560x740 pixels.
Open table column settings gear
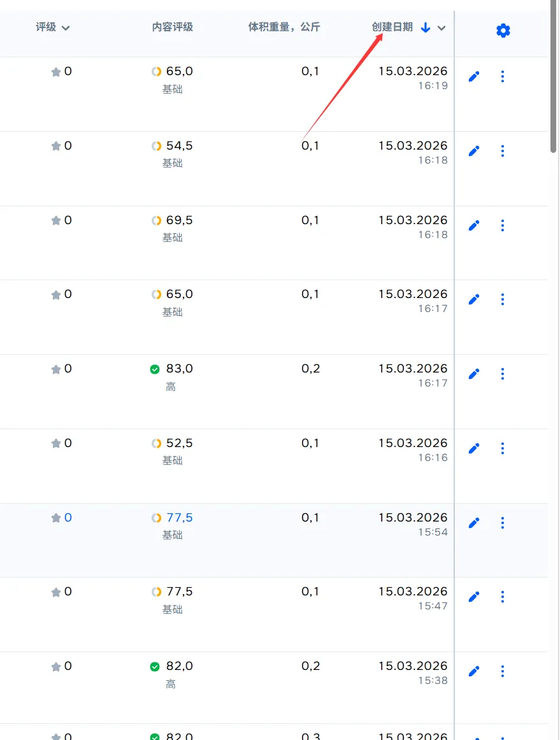(503, 30)
